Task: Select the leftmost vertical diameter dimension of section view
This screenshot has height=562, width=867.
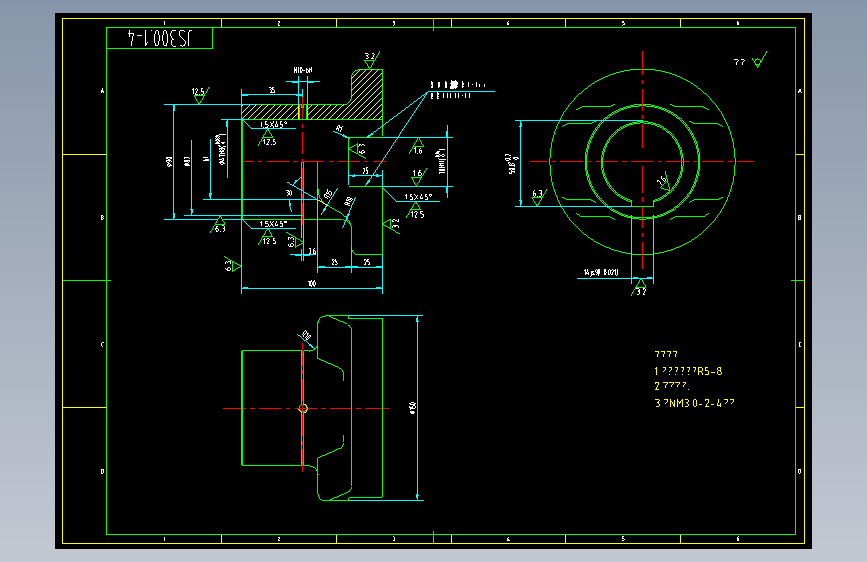Action: pos(169,162)
